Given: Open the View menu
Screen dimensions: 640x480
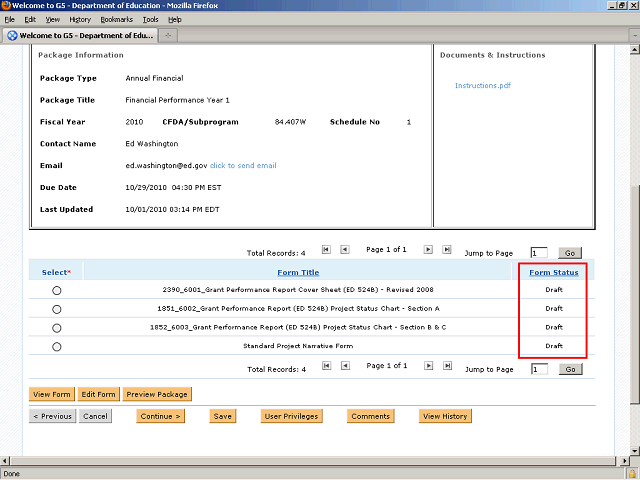Looking at the screenshot, I should point(53,20).
